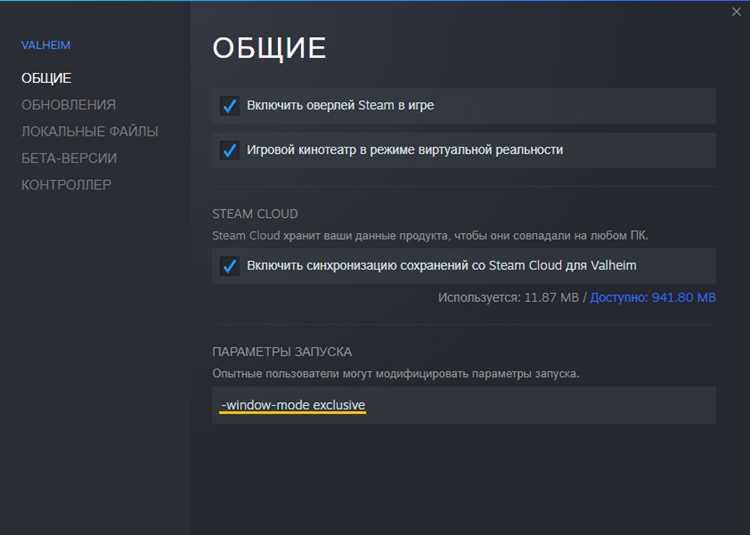The image size is (750, 535).
Task: Disable the VR game theater checkbox
Action: [x=230, y=150]
